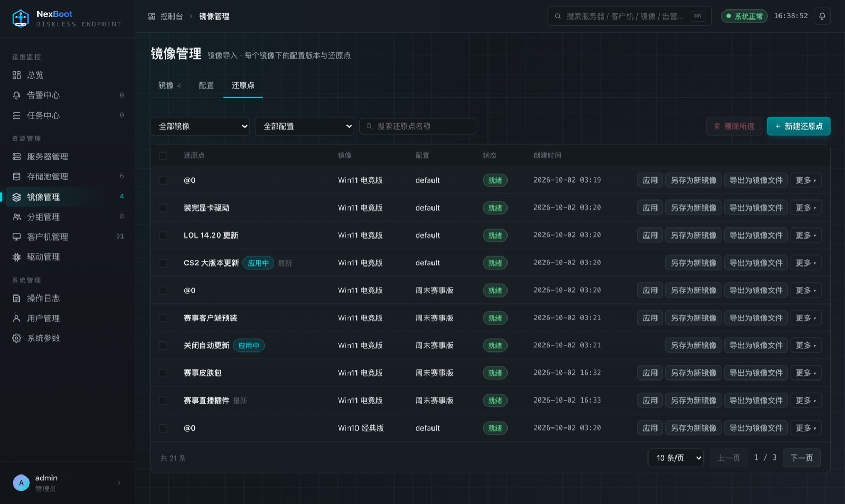Check the 赛事直播插件 row checkbox
Viewport: 845px width, 504px height.
(163, 401)
